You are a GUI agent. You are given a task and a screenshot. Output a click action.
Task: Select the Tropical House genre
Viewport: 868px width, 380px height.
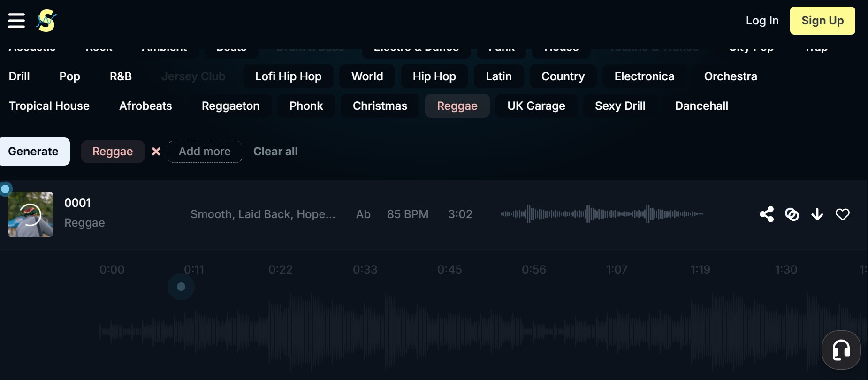pos(49,106)
